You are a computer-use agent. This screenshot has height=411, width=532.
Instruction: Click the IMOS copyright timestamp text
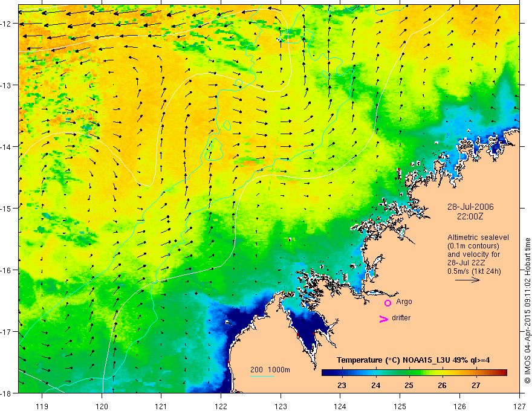tap(527, 311)
